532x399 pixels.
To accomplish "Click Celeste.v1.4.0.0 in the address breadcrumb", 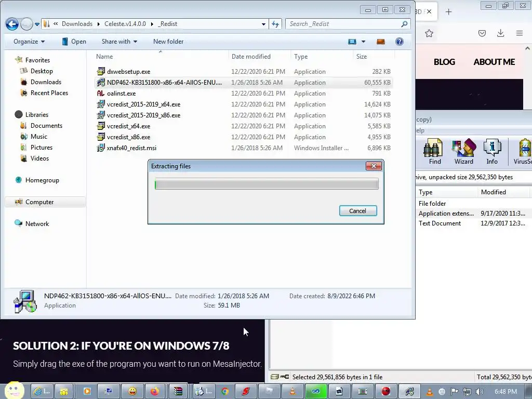I will coord(125,24).
